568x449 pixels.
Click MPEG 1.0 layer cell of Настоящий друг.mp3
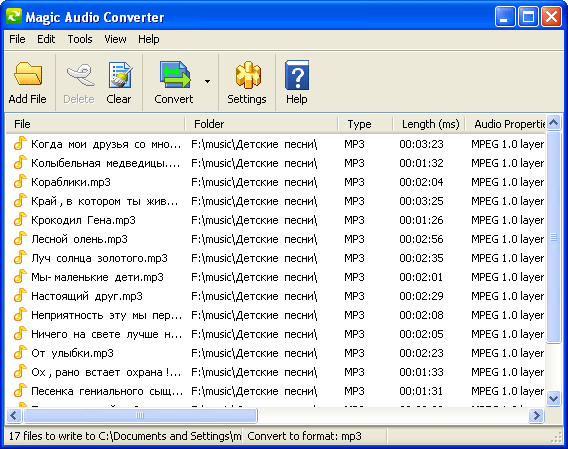(508, 296)
